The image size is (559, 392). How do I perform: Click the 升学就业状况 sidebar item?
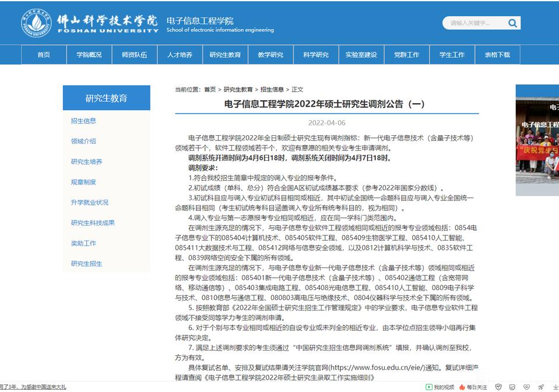tap(89, 202)
